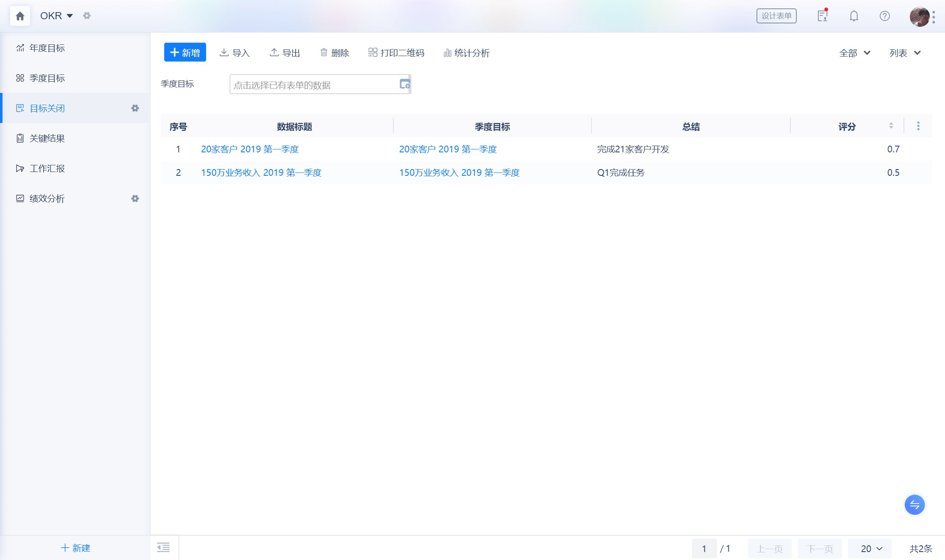Click the blue floating swap button
The height and width of the screenshot is (560, 945).
pyautogui.click(x=914, y=505)
